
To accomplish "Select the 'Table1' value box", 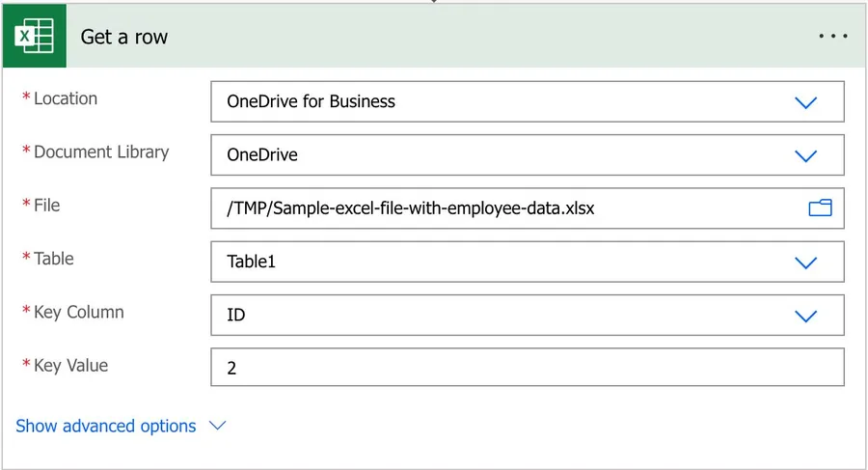I will pyautogui.click(x=482, y=262).
